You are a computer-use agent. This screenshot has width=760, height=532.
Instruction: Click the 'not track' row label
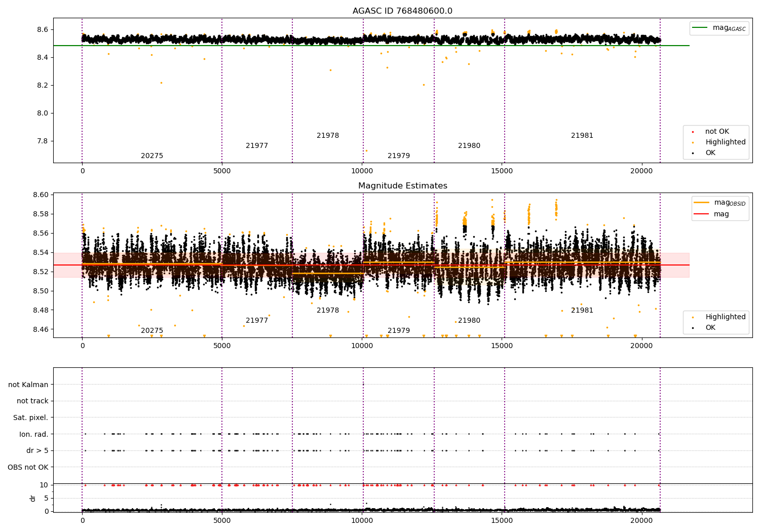point(32,401)
